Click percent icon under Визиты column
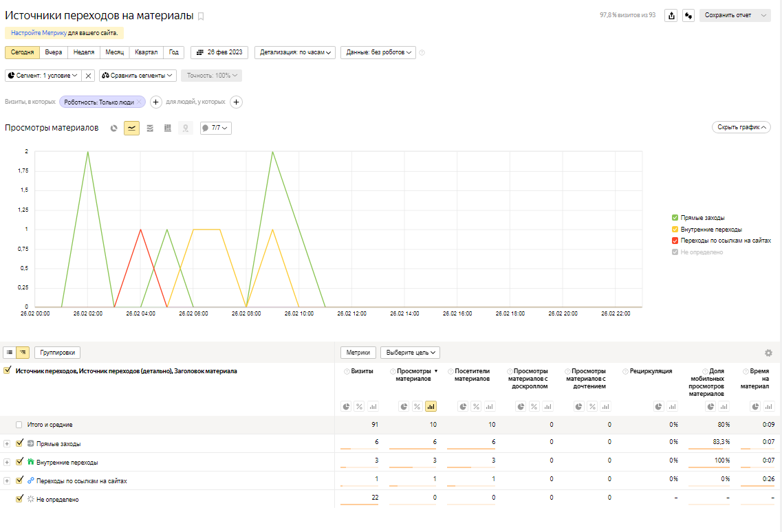The height and width of the screenshot is (532, 782). point(359,407)
